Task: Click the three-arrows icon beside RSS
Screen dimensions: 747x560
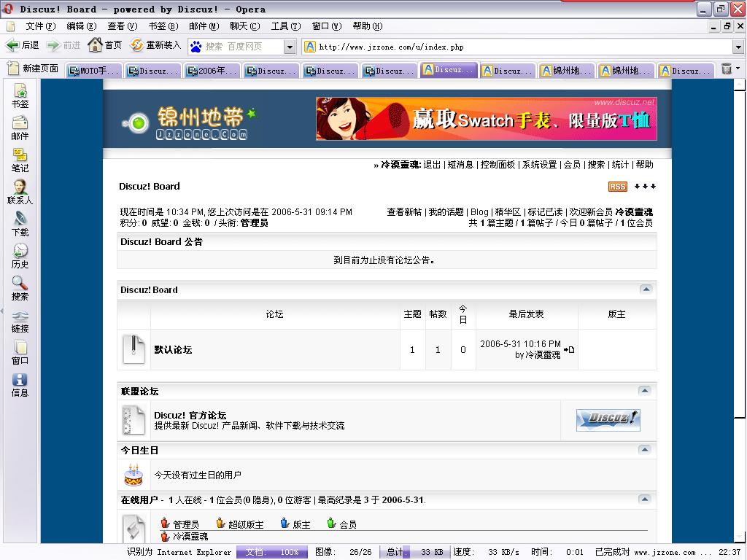Action: (x=645, y=186)
